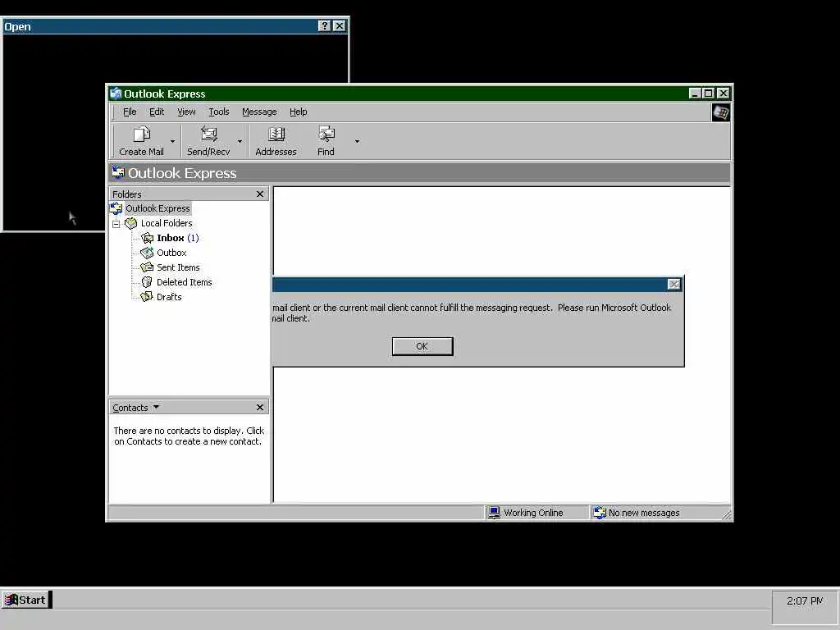
Task: Close the Contacts pane
Action: pos(260,408)
